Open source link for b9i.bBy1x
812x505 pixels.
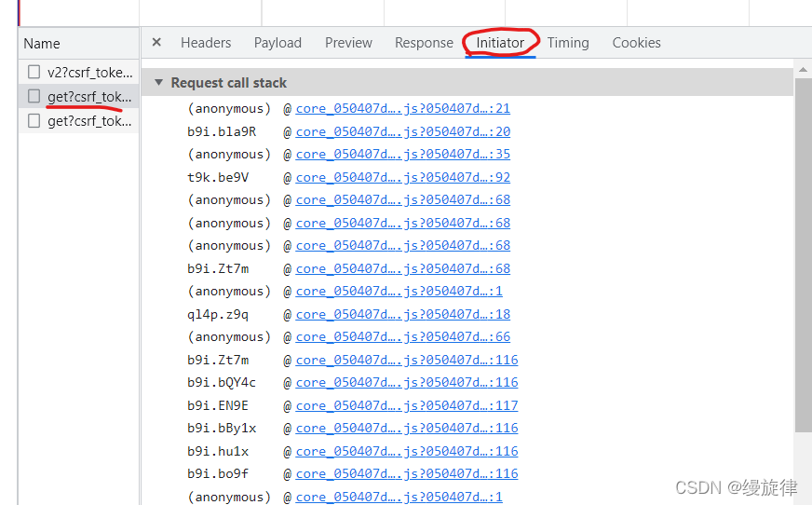pos(407,428)
